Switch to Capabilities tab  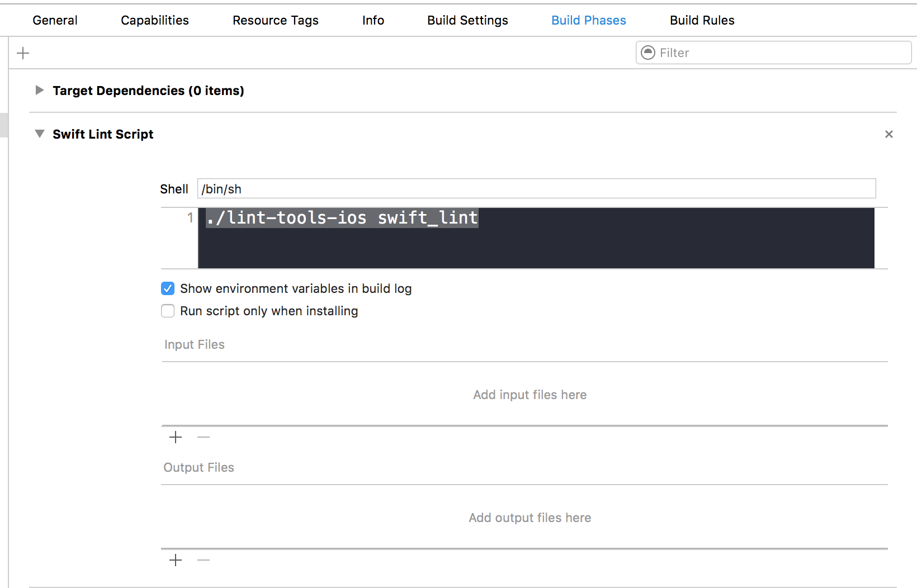(x=155, y=20)
